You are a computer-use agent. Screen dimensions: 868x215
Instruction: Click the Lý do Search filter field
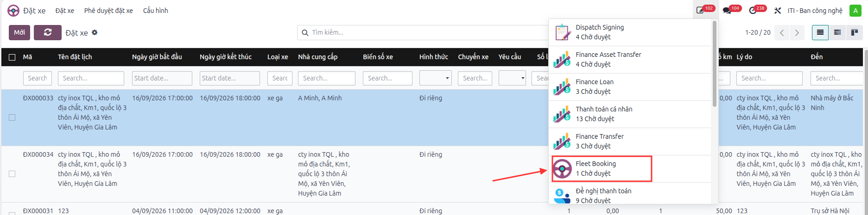click(769, 78)
